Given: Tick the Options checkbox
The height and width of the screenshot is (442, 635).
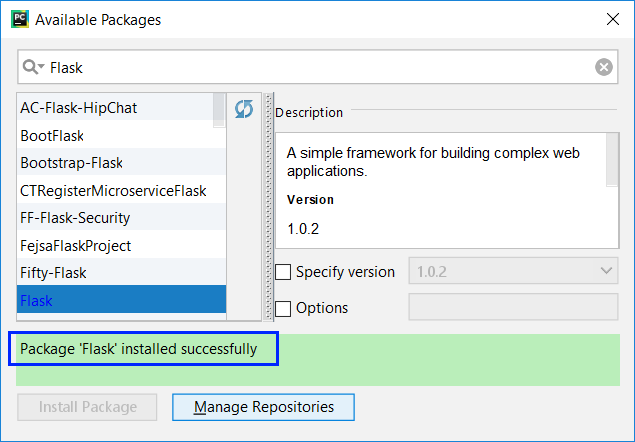Looking at the screenshot, I should point(283,308).
